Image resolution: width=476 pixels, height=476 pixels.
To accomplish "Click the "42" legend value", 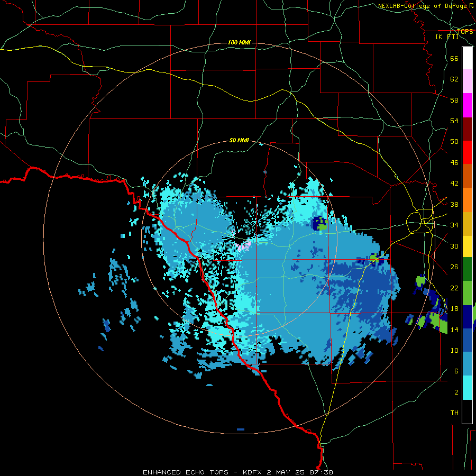I will pos(454,184).
